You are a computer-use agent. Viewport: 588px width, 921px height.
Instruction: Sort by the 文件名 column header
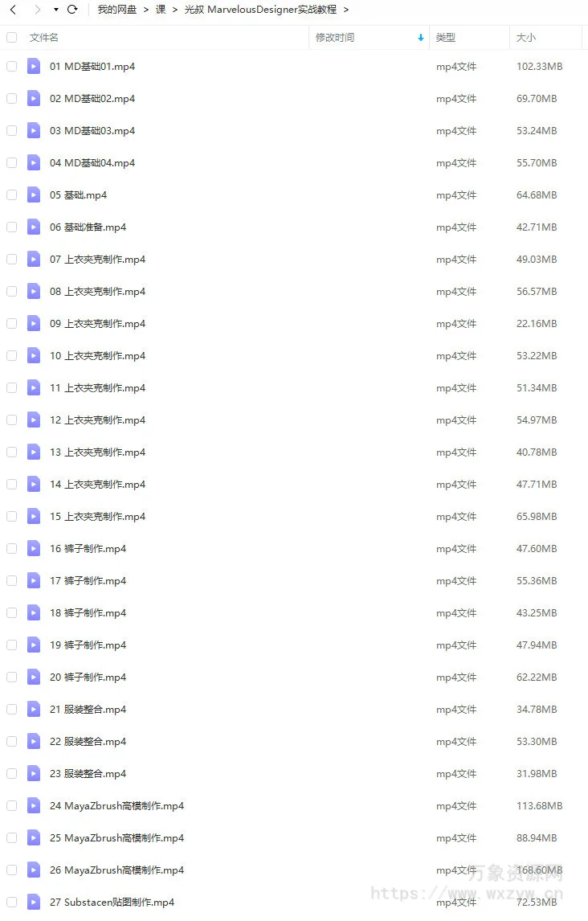tap(44, 38)
